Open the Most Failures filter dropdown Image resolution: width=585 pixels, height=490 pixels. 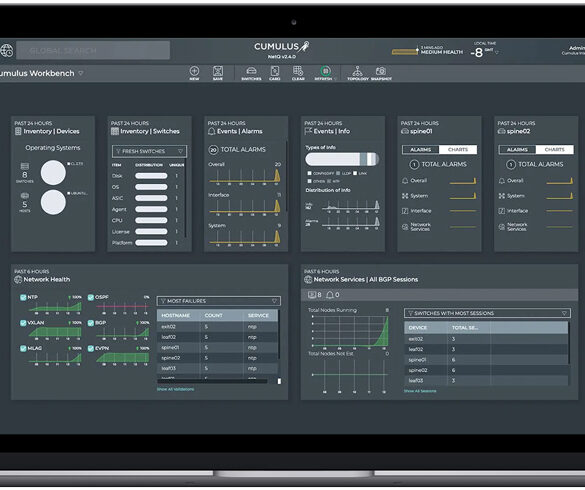tap(219, 301)
